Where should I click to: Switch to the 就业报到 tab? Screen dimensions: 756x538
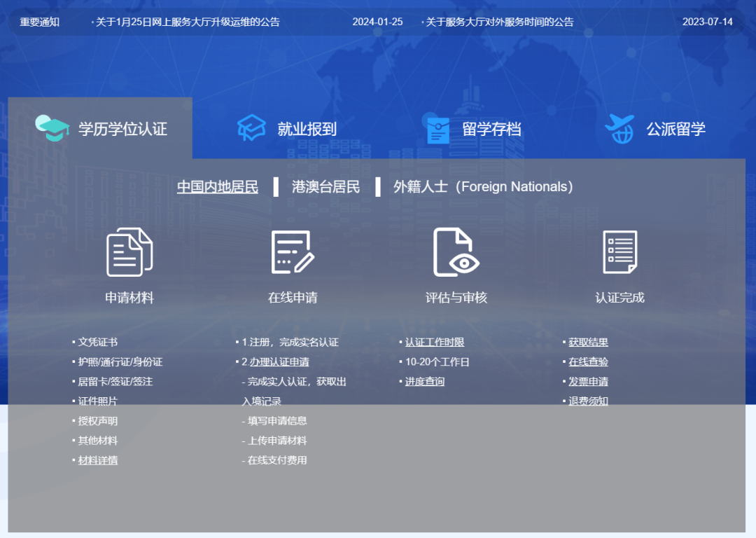point(307,129)
